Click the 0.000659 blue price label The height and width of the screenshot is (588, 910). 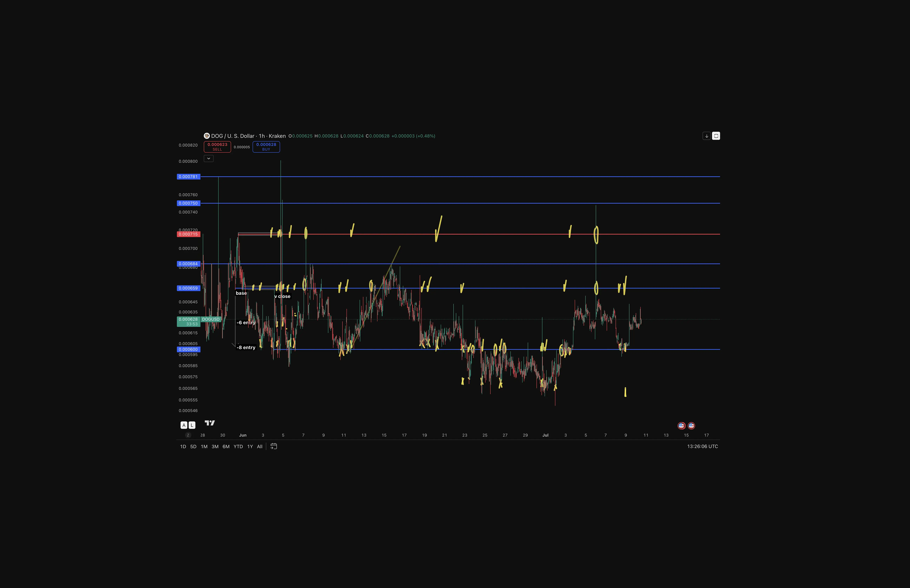click(x=189, y=288)
